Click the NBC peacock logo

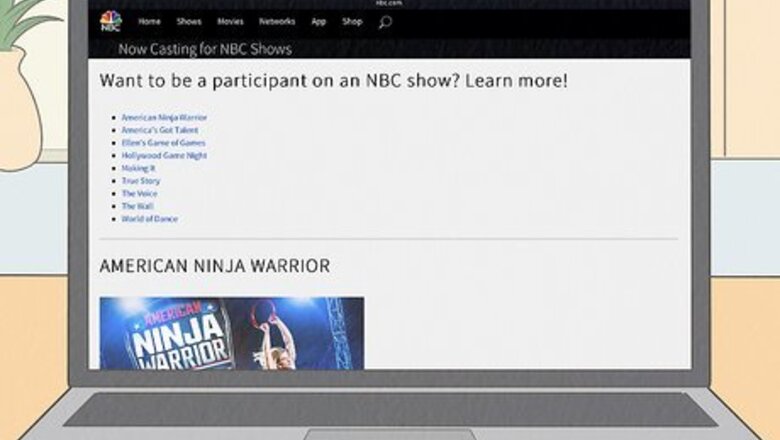click(110, 21)
